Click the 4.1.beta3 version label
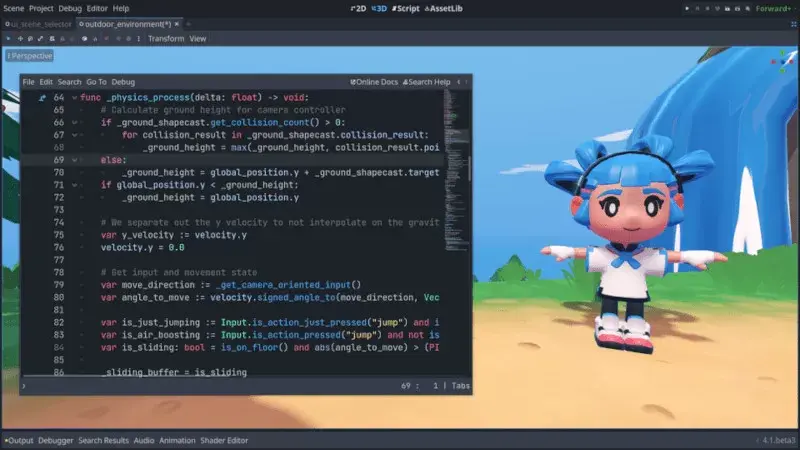This screenshot has width=800, height=450. coord(779,441)
